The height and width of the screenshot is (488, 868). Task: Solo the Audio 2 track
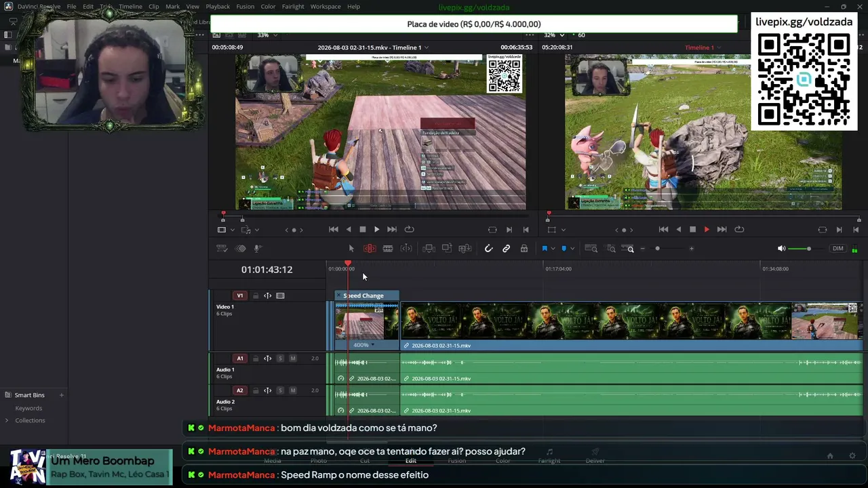point(280,390)
